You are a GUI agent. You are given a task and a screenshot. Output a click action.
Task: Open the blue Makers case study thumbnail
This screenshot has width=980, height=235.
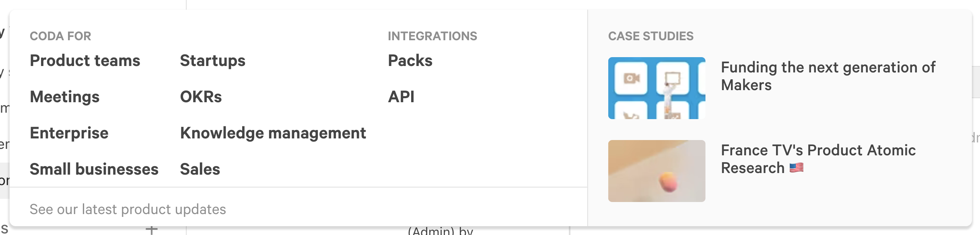coord(657,88)
